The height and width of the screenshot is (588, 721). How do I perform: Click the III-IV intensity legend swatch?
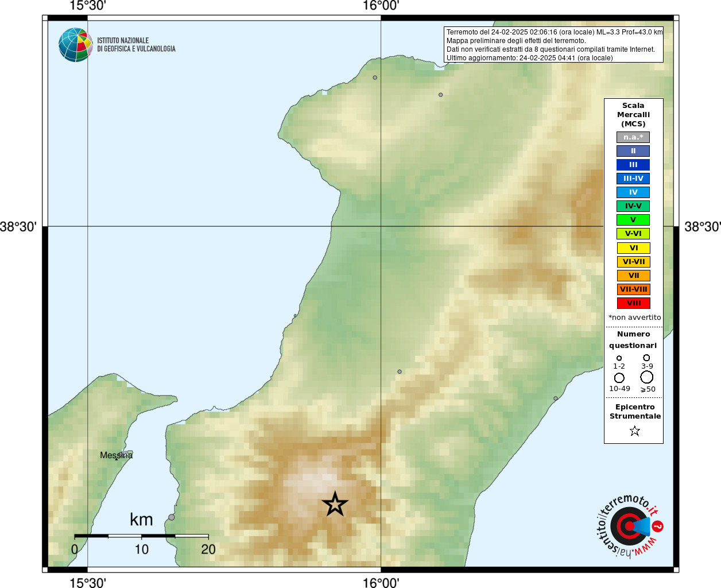[x=633, y=179]
